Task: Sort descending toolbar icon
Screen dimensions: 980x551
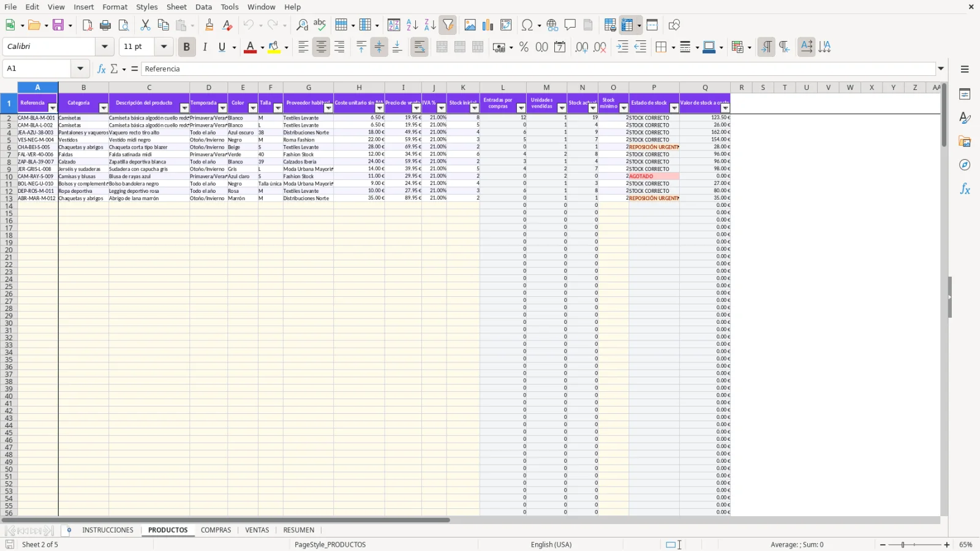Action: (430, 25)
